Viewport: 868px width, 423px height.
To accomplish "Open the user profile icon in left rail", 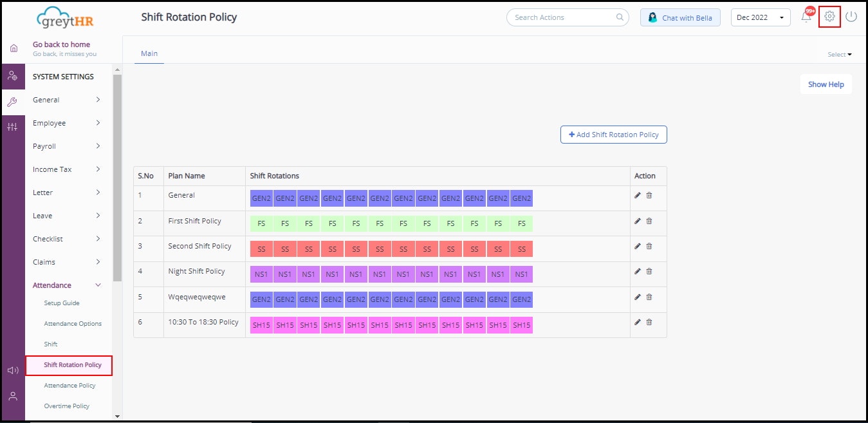I will point(13,396).
